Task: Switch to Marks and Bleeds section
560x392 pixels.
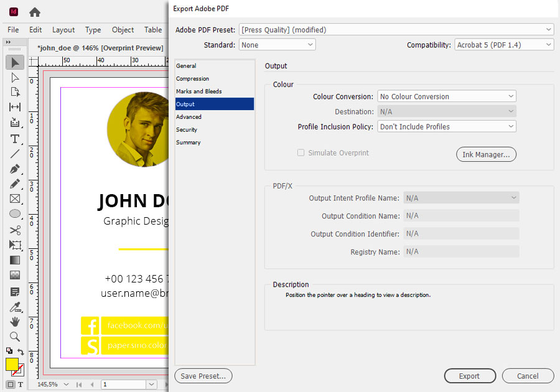Action: coord(215,91)
